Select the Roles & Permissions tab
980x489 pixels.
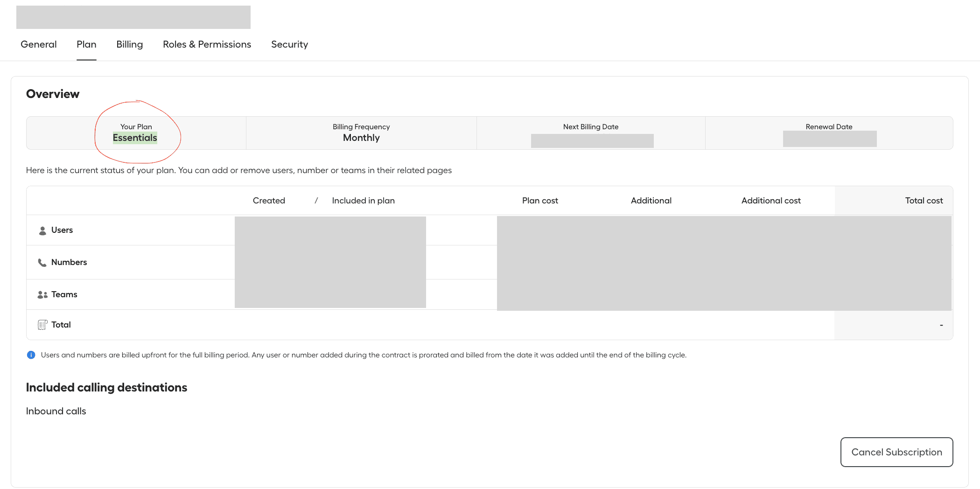click(207, 44)
